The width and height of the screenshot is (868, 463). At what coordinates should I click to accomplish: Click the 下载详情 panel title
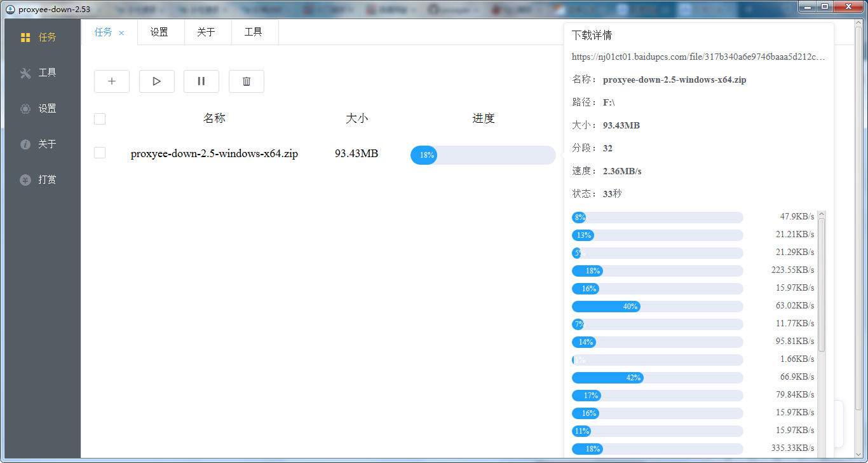(x=592, y=35)
